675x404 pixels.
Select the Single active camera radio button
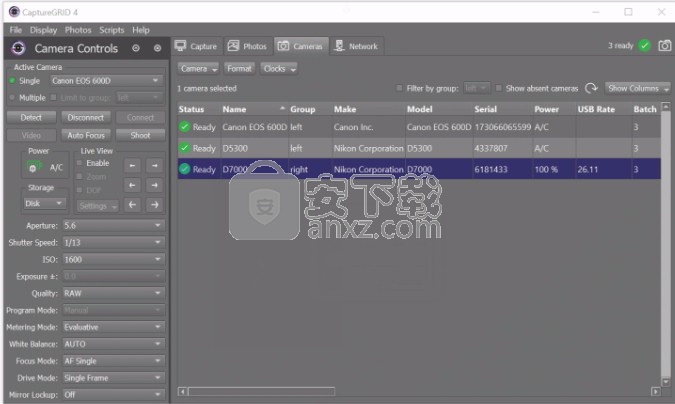[12, 81]
